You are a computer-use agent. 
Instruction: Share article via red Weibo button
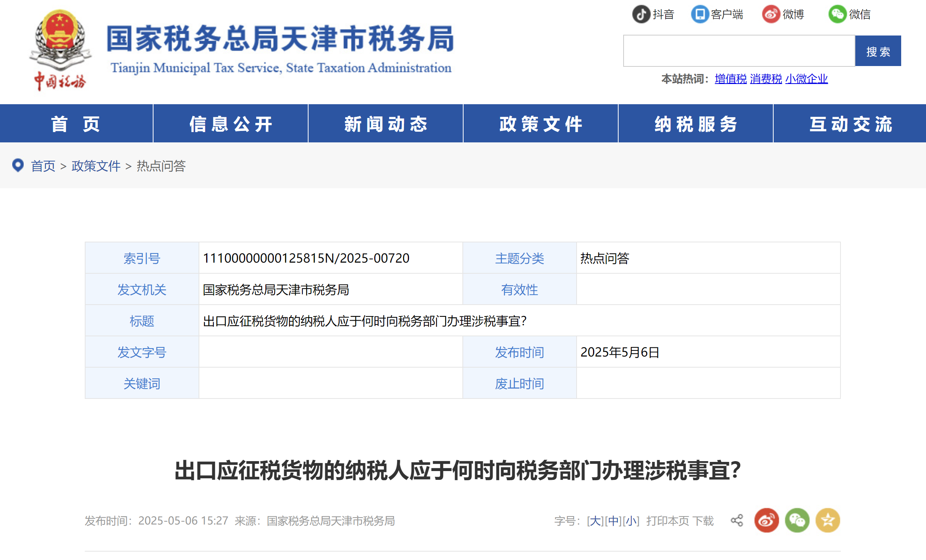[766, 520]
